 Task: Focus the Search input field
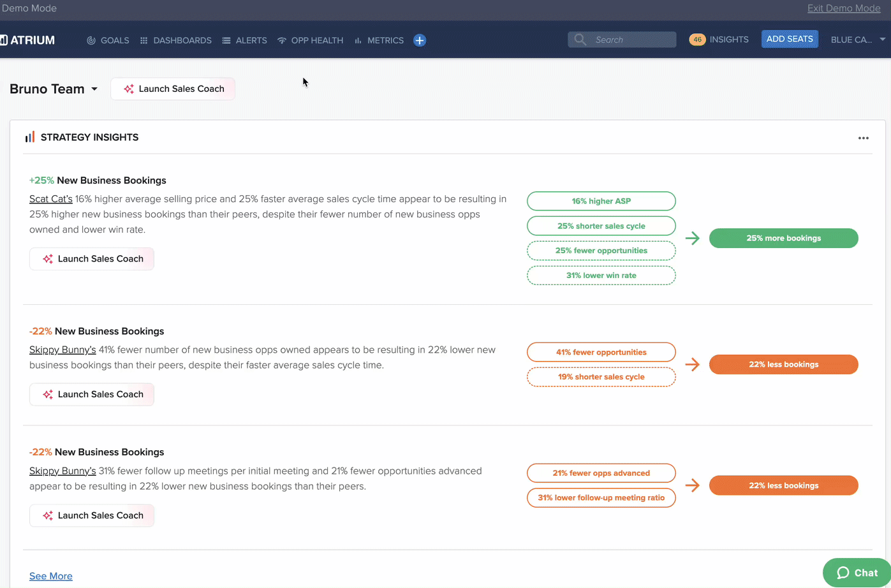click(622, 40)
